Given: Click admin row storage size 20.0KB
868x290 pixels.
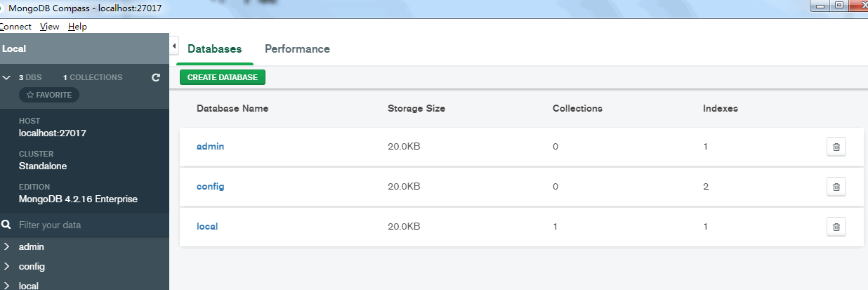Looking at the screenshot, I should tap(404, 147).
